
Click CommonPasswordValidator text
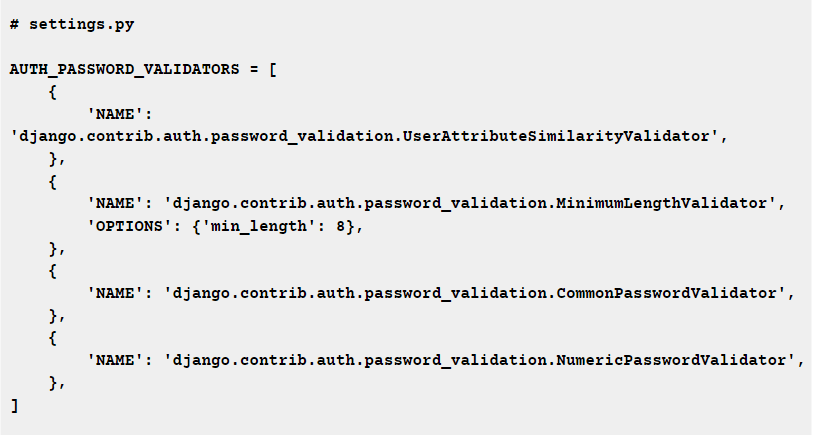666,293
